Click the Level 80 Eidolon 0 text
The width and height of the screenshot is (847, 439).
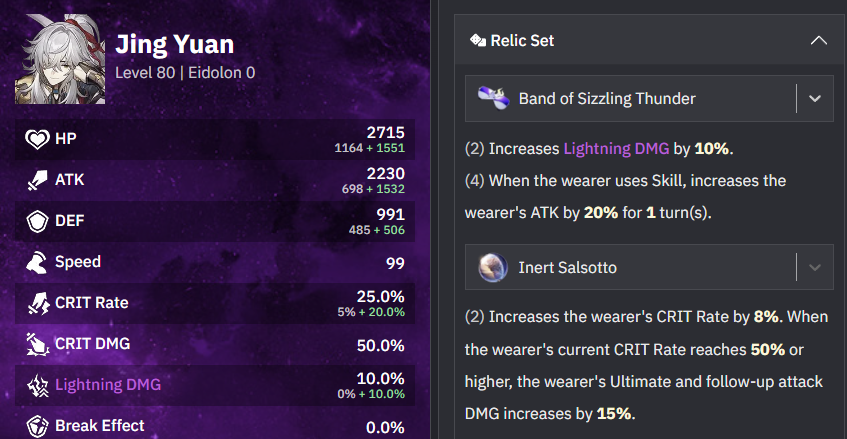click(184, 73)
